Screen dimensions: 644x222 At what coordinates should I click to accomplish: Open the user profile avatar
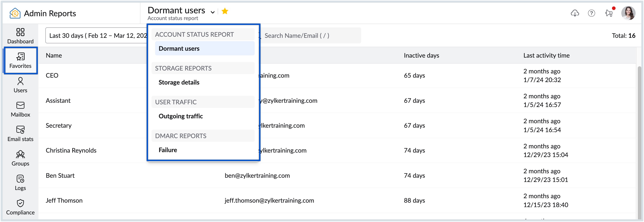coord(628,13)
